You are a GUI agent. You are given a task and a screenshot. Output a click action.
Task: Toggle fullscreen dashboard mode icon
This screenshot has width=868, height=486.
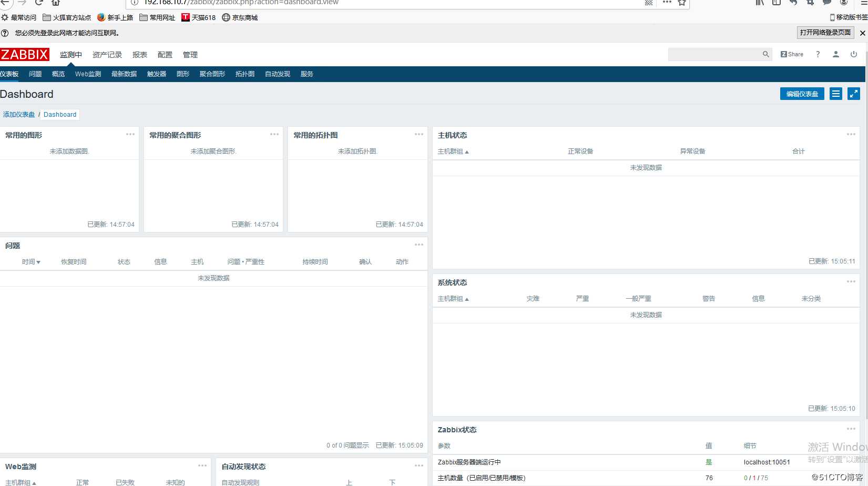click(854, 94)
